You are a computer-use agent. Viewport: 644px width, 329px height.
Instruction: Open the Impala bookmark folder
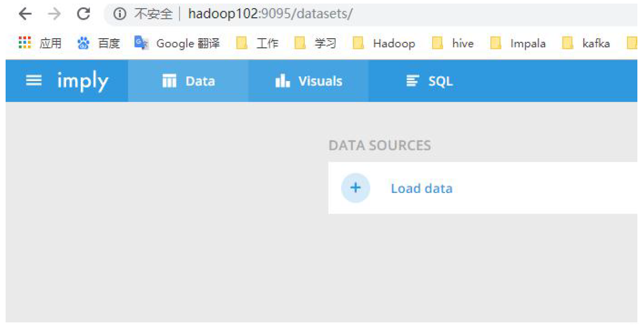[518, 43]
